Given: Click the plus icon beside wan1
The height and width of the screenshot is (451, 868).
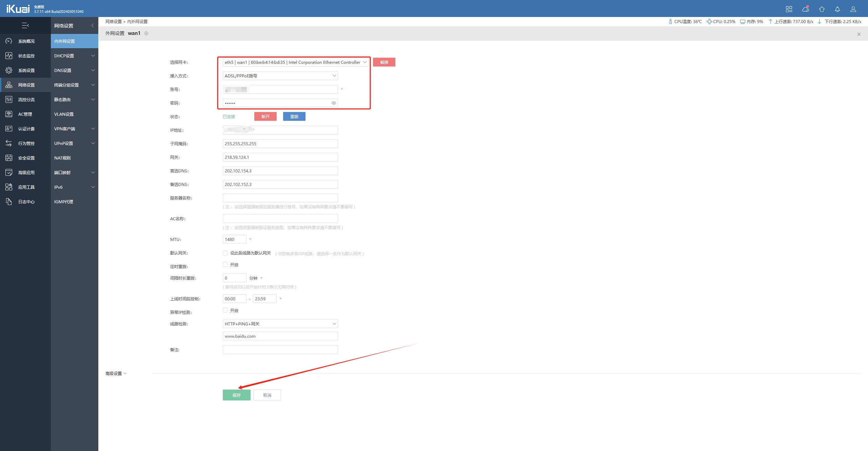Looking at the screenshot, I should pos(146,33).
